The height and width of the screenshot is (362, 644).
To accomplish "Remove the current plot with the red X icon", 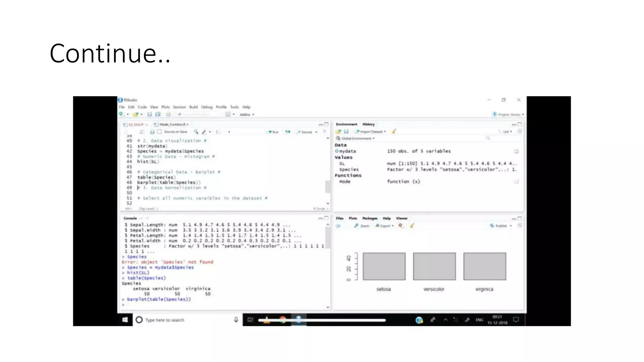I will (401, 226).
